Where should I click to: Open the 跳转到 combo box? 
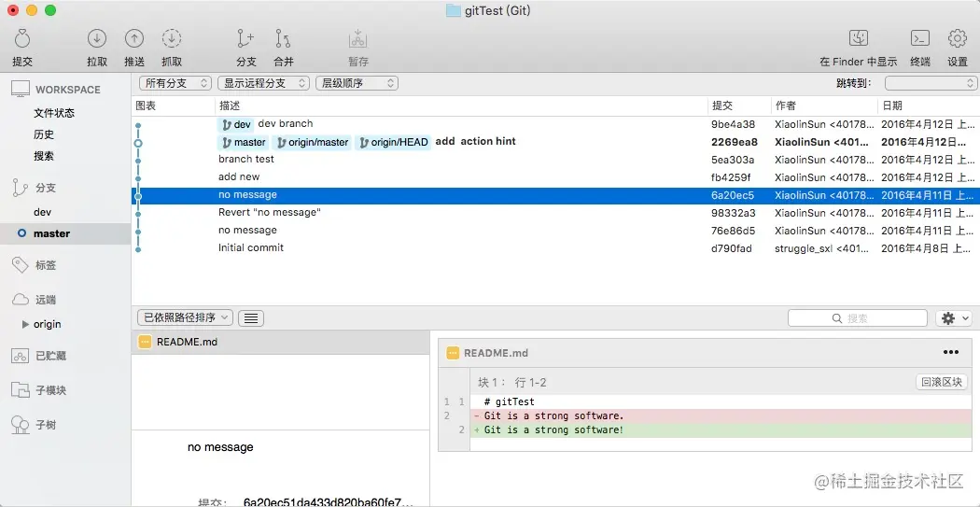931,83
